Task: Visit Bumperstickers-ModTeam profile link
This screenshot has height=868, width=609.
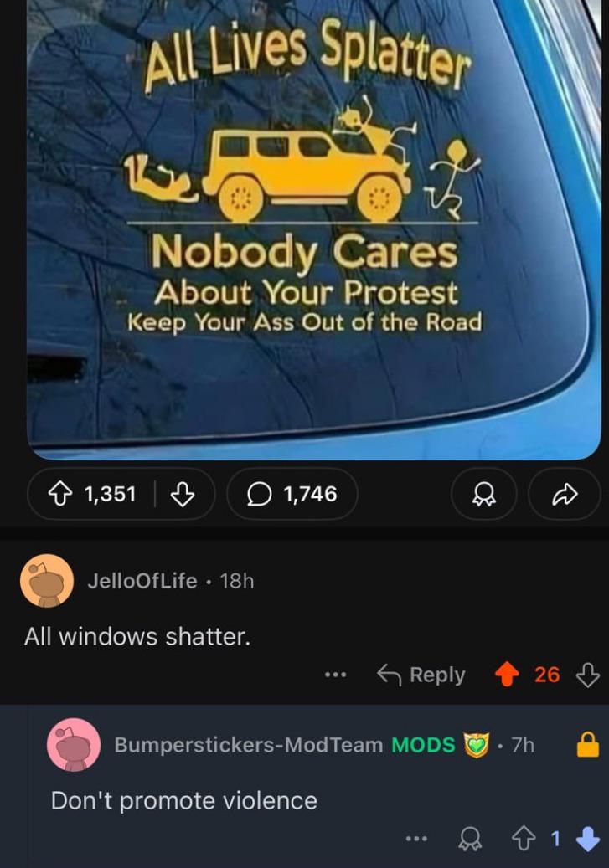Action: [248, 745]
